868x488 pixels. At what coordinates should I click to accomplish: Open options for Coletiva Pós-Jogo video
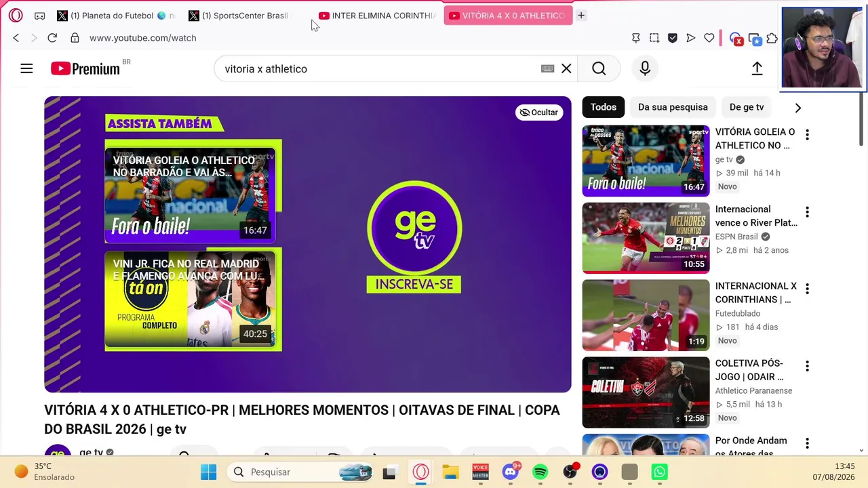click(x=807, y=366)
